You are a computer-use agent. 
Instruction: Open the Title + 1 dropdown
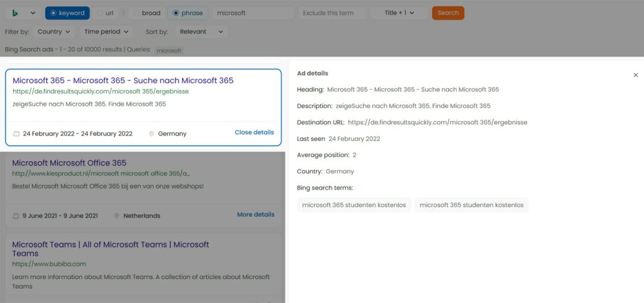point(399,13)
